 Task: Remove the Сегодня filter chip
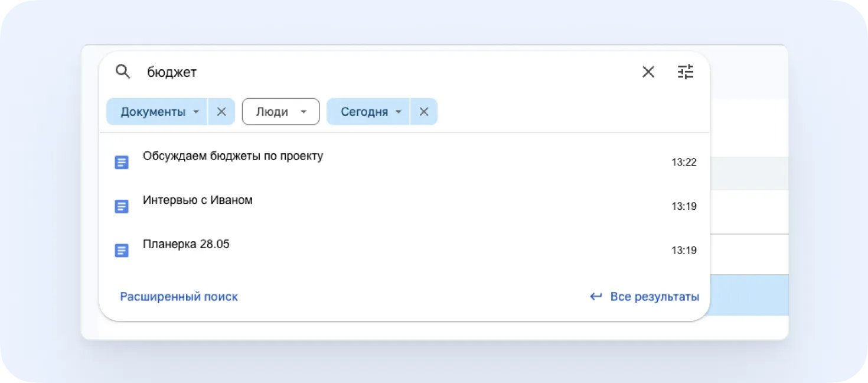pos(424,112)
